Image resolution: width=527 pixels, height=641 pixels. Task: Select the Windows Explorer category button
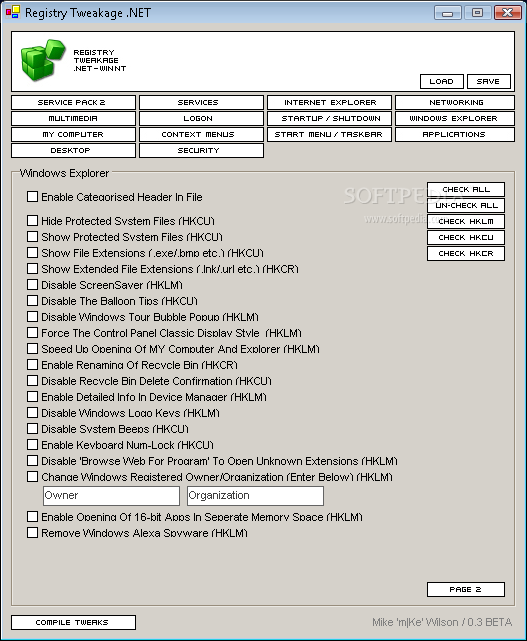[455, 118]
